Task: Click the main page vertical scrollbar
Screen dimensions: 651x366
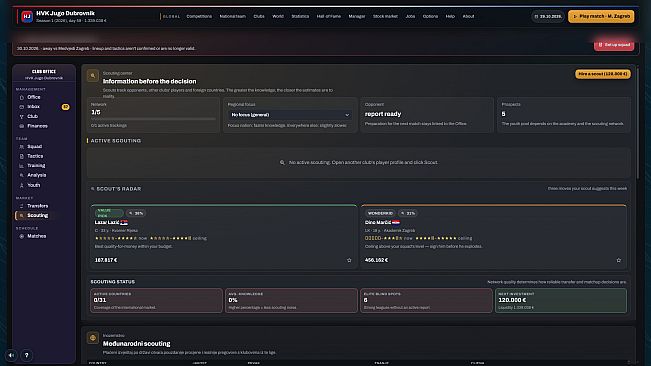Action: pos(637,124)
